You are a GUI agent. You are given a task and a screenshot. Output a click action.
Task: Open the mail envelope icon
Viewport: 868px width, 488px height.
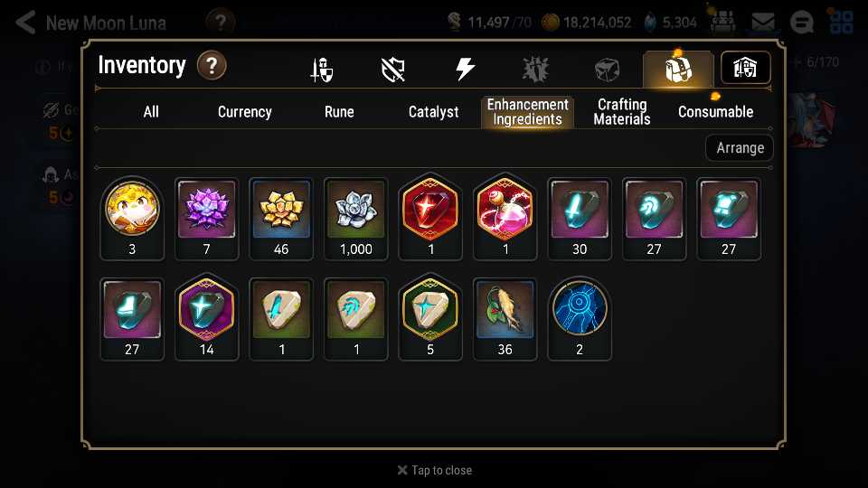coord(763,23)
